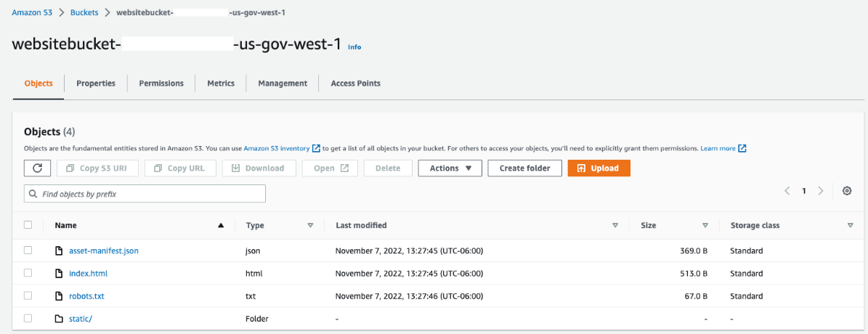
Task: Click page number 1 in pagination
Action: coord(804,191)
